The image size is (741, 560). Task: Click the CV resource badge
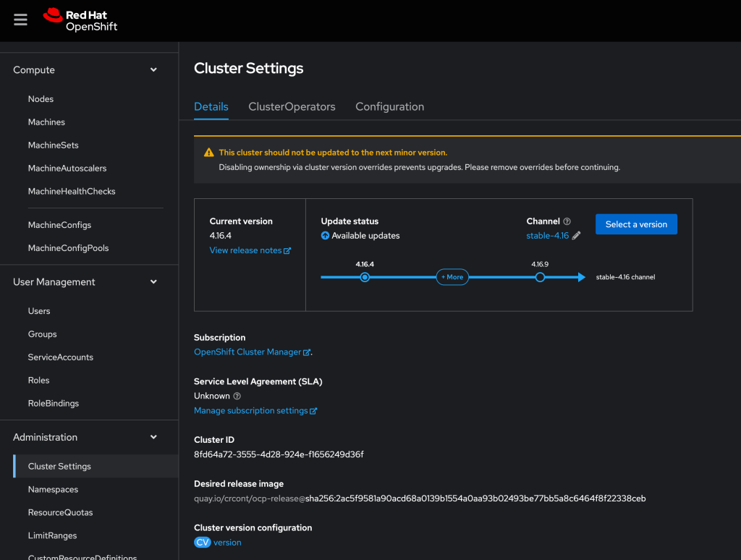(203, 543)
